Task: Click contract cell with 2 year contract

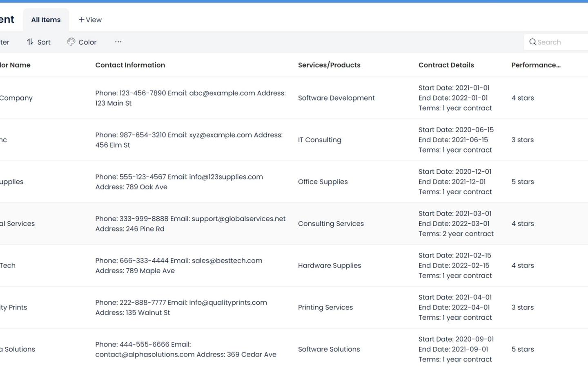Action: [456, 224]
